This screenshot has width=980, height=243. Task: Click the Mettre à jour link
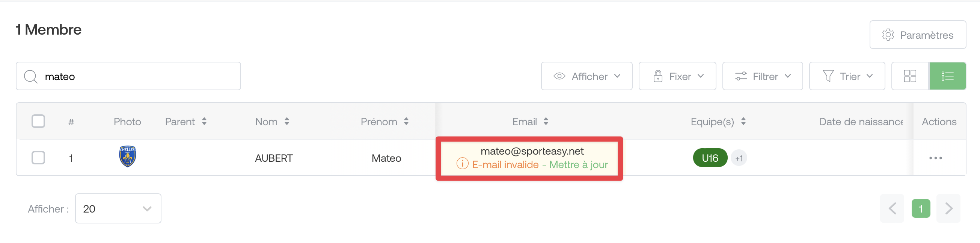click(x=578, y=164)
